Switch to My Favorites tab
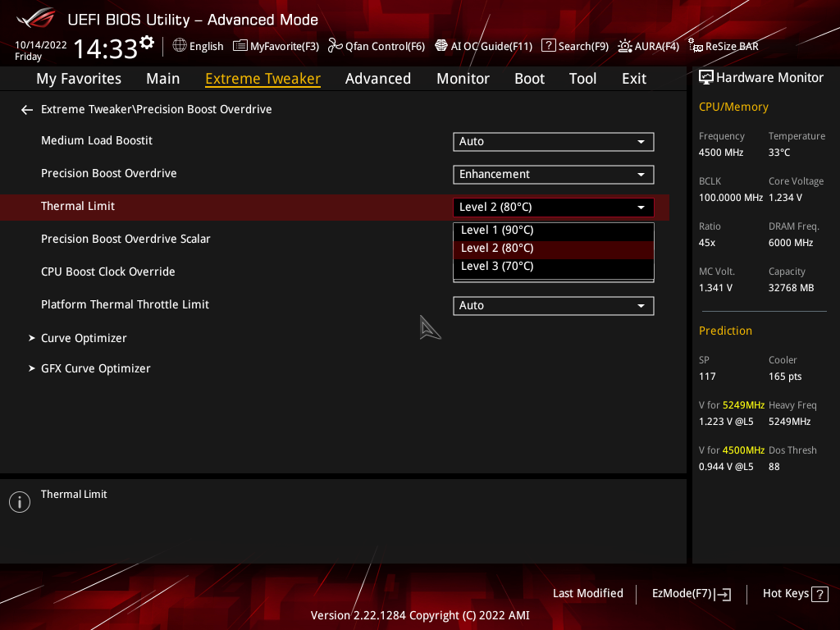 point(79,79)
